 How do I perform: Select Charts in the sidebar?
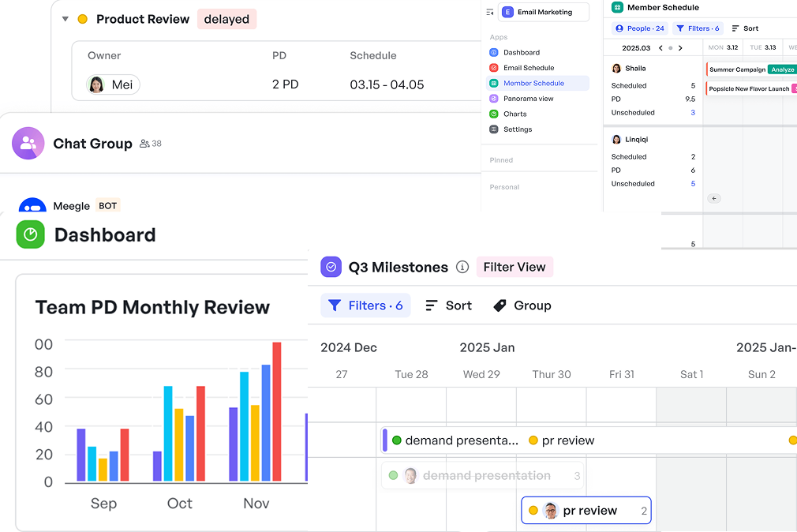click(x=514, y=114)
